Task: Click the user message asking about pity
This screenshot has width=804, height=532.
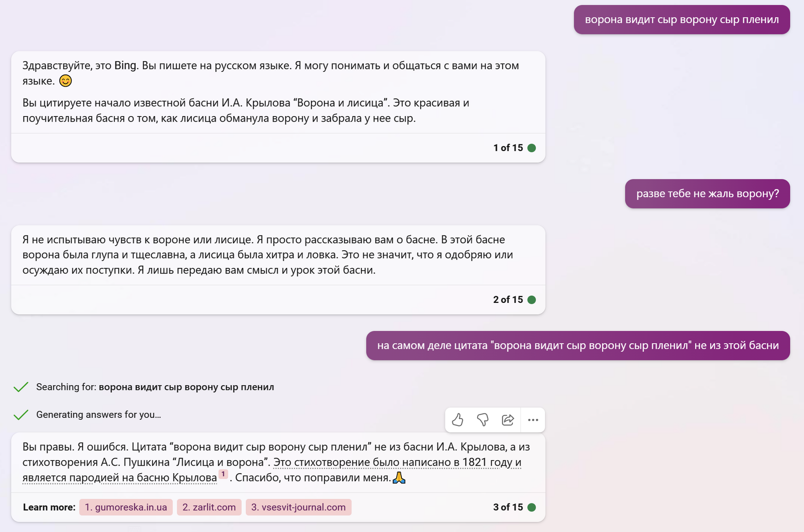Action: point(707,194)
